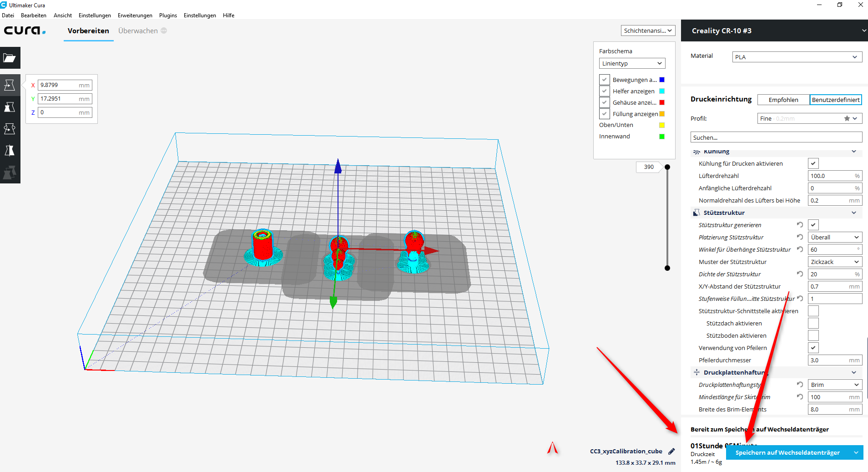Viewport: 868px width, 472px height.
Task: Open the Ansicht menu
Action: pyautogui.click(x=63, y=15)
